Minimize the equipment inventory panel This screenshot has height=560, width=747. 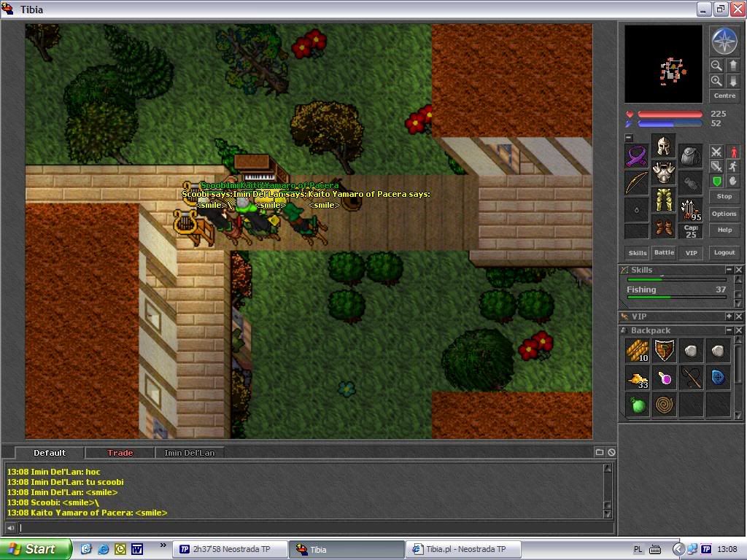(x=629, y=138)
